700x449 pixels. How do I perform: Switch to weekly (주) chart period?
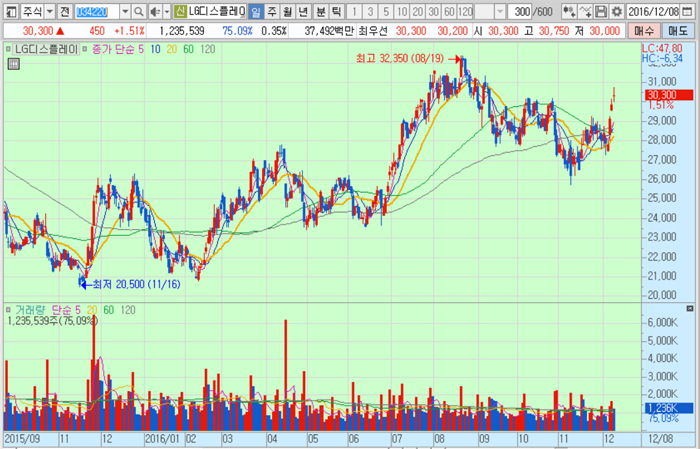pyautogui.click(x=272, y=10)
